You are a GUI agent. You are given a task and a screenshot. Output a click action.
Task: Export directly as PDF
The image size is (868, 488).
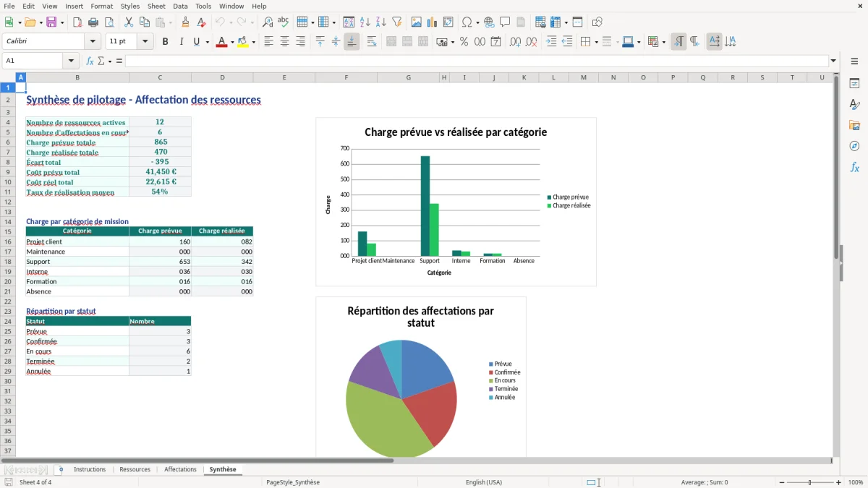click(77, 22)
